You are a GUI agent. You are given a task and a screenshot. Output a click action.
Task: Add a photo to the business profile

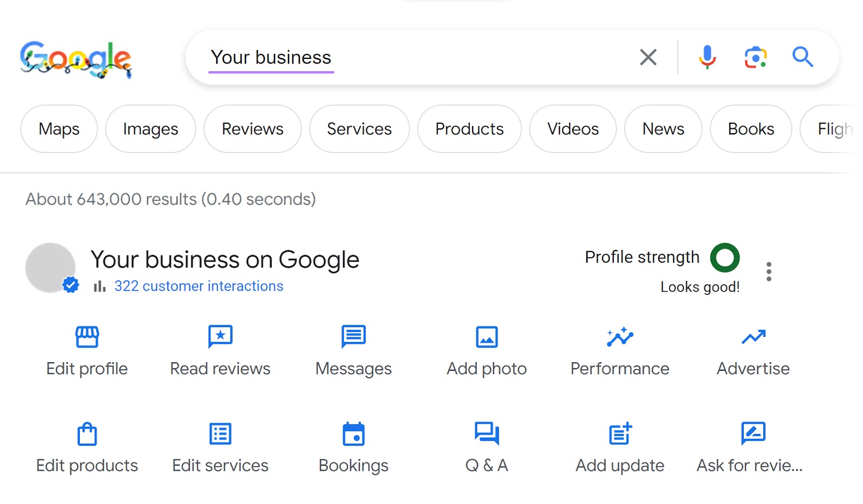tap(485, 350)
